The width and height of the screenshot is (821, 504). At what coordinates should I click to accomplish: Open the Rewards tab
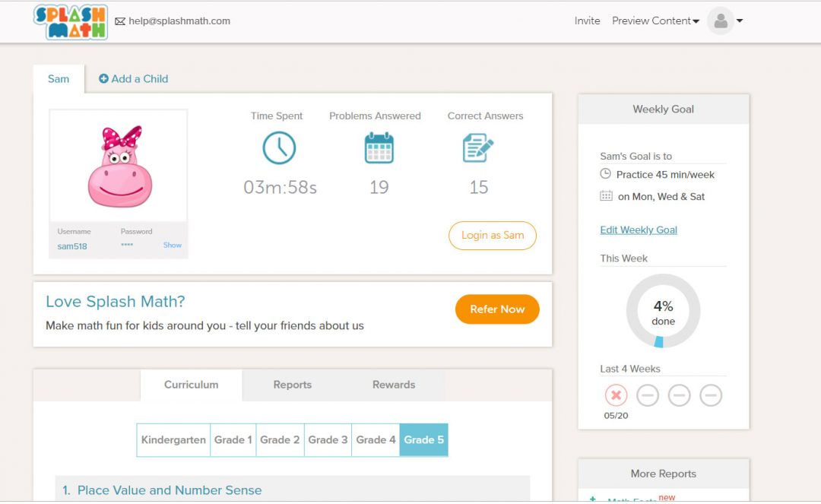pos(394,385)
